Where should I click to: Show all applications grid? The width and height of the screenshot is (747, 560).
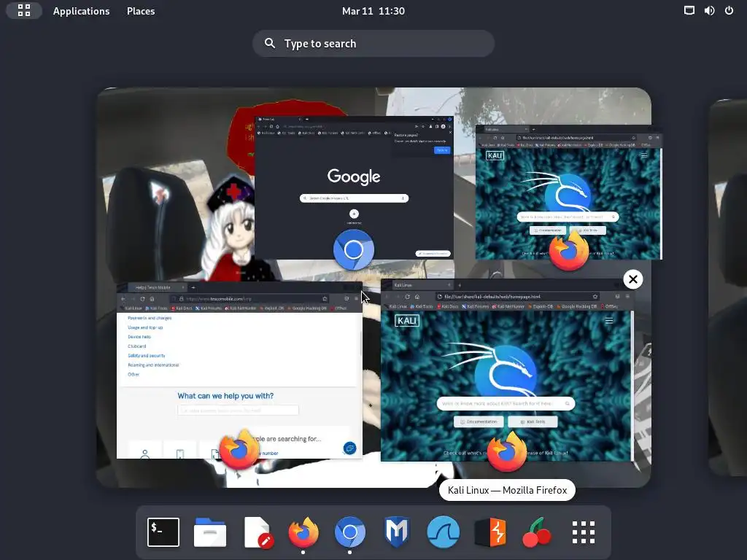click(584, 532)
